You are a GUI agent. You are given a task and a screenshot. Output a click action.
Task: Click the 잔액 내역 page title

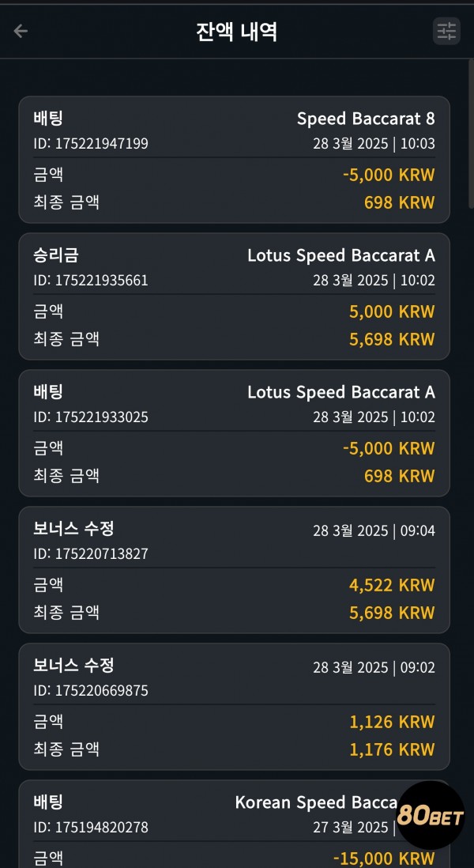click(x=237, y=32)
